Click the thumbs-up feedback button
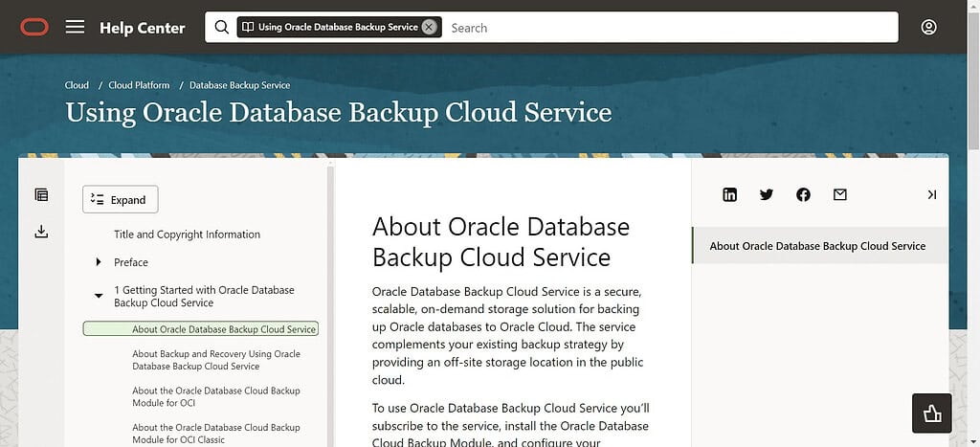Viewport: 980px width, 447px height. point(932,413)
